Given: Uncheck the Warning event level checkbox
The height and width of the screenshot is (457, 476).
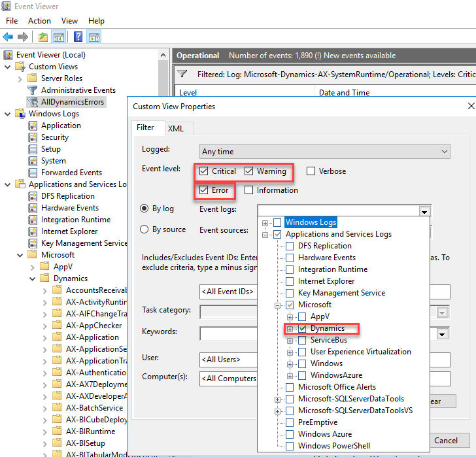Looking at the screenshot, I should pos(248,171).
